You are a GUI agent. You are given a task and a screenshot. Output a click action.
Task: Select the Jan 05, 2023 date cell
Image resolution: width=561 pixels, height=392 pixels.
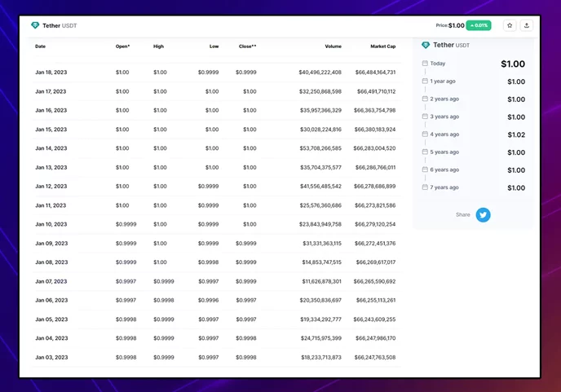point(51,319)
